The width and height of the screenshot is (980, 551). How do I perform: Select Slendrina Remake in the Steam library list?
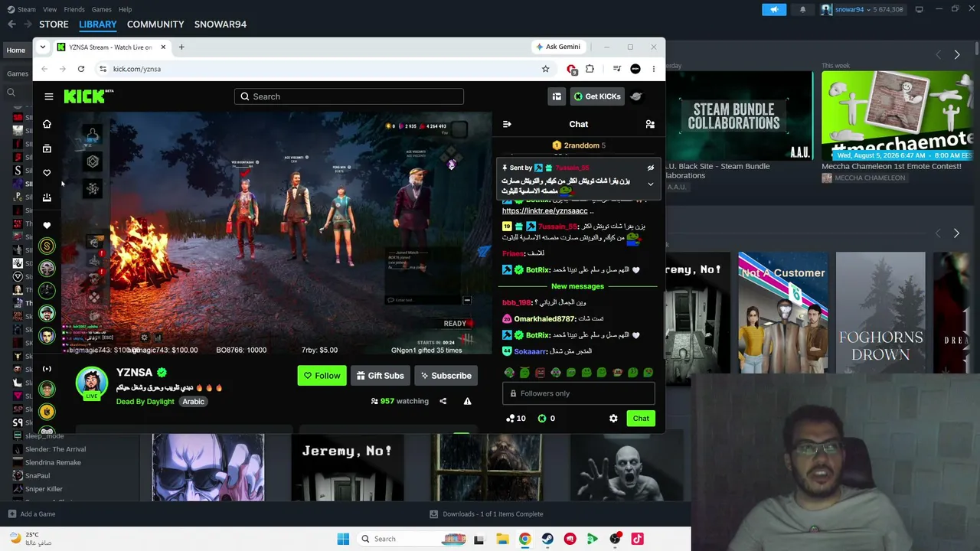click(53, 462)
